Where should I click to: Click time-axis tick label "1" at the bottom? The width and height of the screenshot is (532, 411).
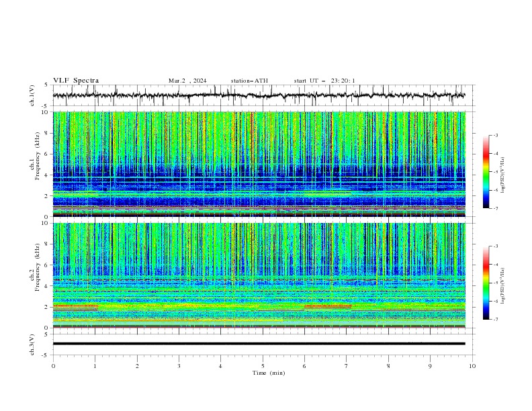pos(95,366)
